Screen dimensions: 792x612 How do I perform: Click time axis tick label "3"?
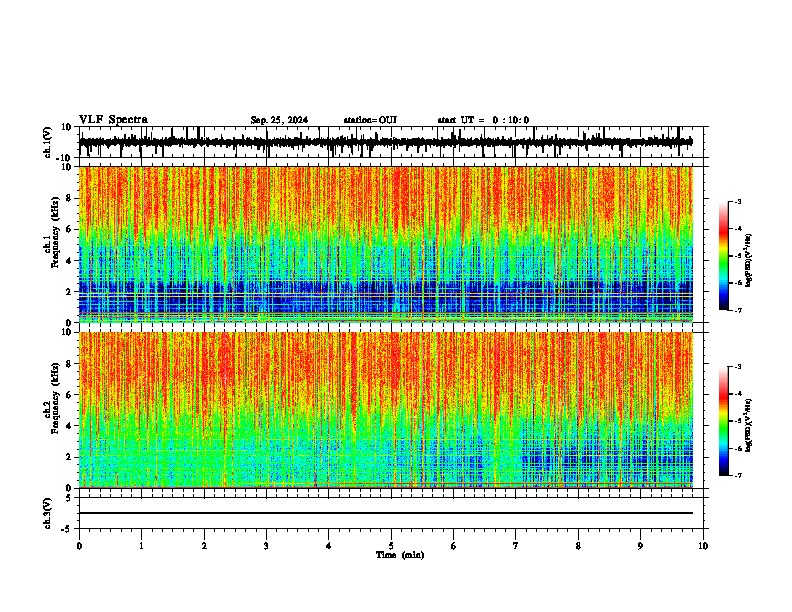(266, 546)
